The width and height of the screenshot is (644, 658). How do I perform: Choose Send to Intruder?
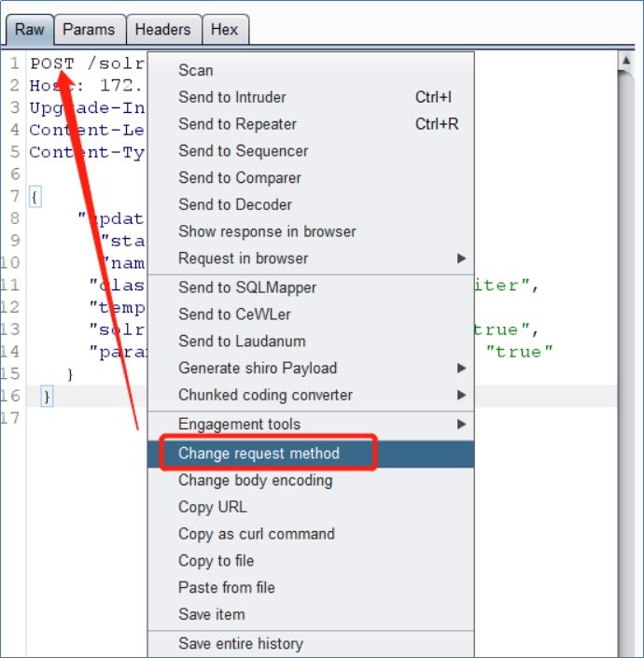click(311, 97)
